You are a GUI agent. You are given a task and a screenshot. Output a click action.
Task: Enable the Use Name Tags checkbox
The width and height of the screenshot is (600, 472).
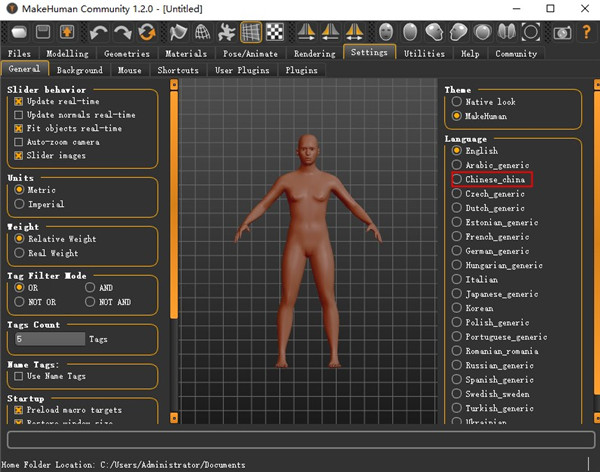[x=19, y=376]
